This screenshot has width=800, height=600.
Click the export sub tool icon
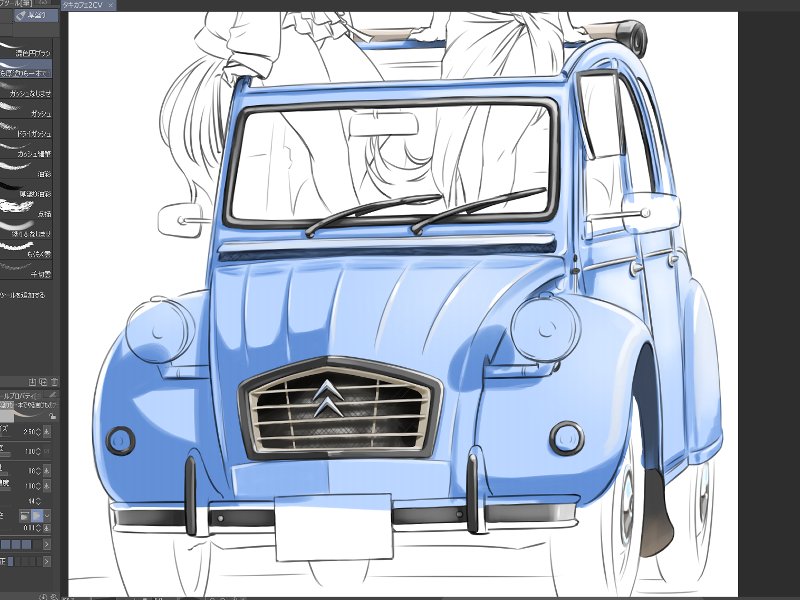[32, 382]
